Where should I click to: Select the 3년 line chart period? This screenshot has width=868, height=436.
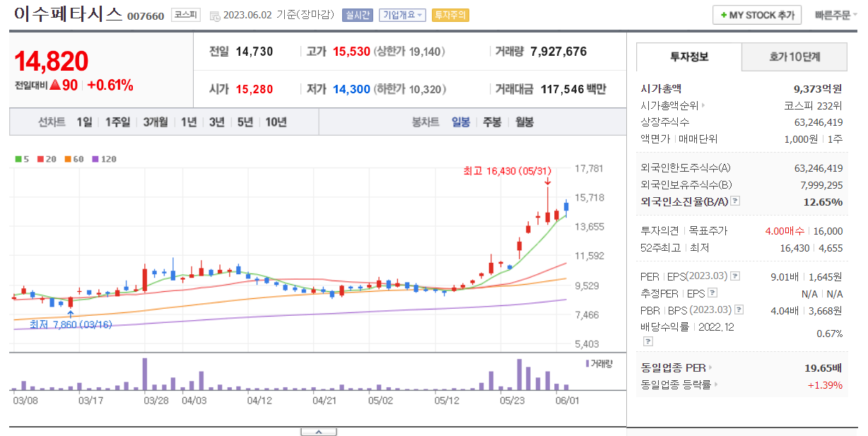217,122
